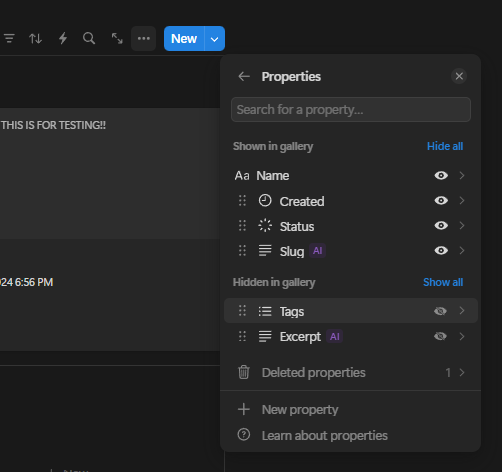Screen dimensions: 502x472
Task: Toggle visibility eye for Slug property
Action: tap(441, 250)
